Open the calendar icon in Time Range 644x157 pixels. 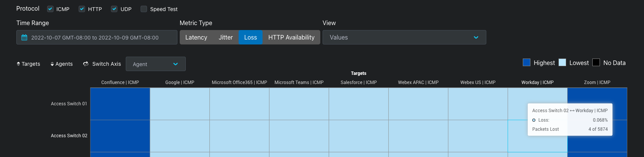tap(24, 38)
